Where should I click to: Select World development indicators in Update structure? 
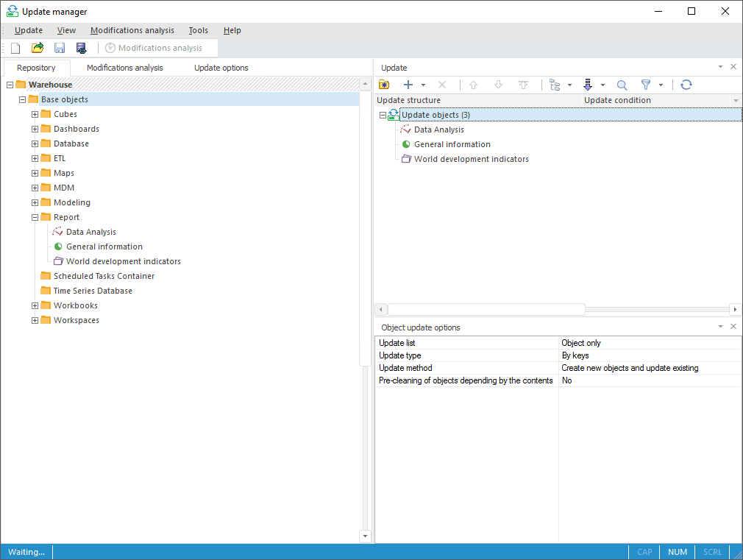point(471,159)
